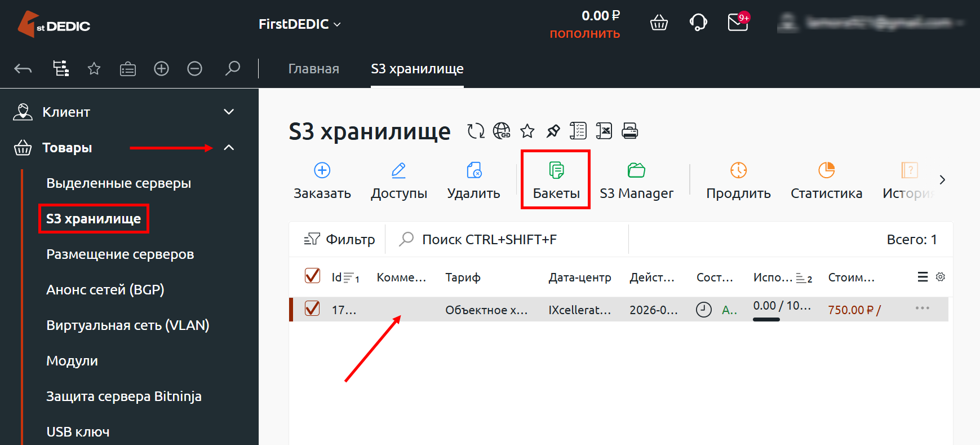The image size is (980, 445).
Task: Click the Поиск CTRL+SHIFT+F search field
Action: click(507, 239)
